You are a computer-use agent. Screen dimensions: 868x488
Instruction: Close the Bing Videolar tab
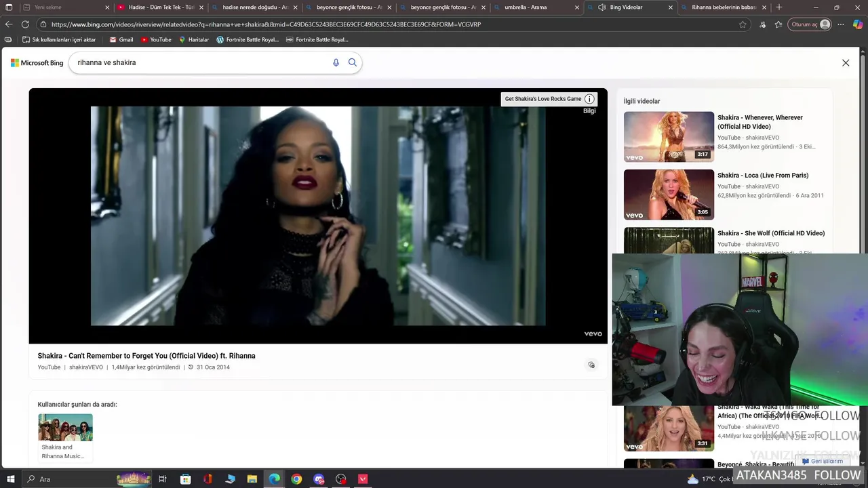pos(671,7)
